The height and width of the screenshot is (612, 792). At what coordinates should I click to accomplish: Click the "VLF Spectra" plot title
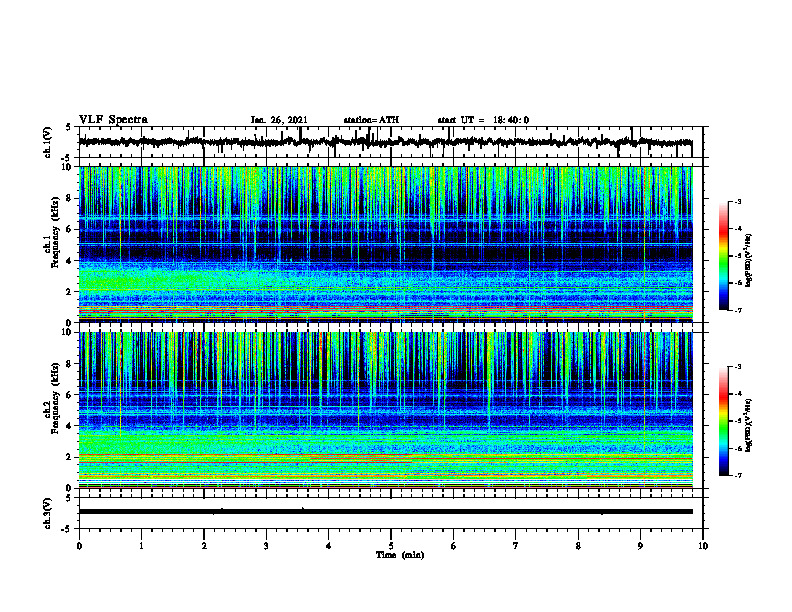tap(113, 120)
